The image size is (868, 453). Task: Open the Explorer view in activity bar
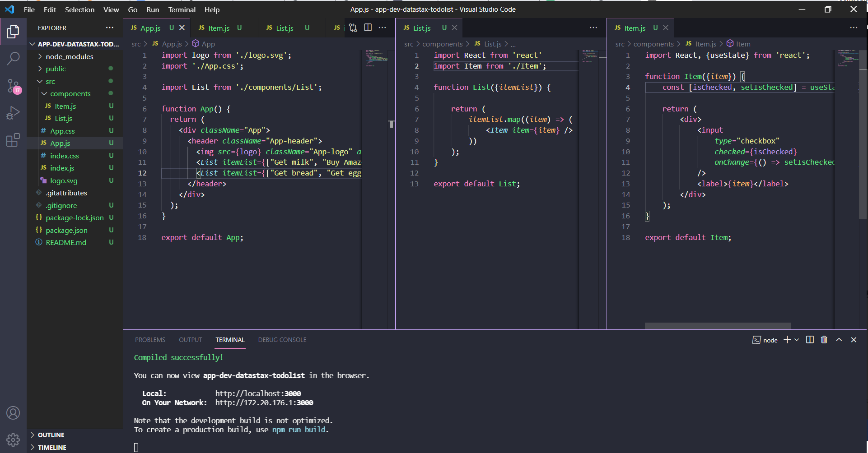click(13, 32)
